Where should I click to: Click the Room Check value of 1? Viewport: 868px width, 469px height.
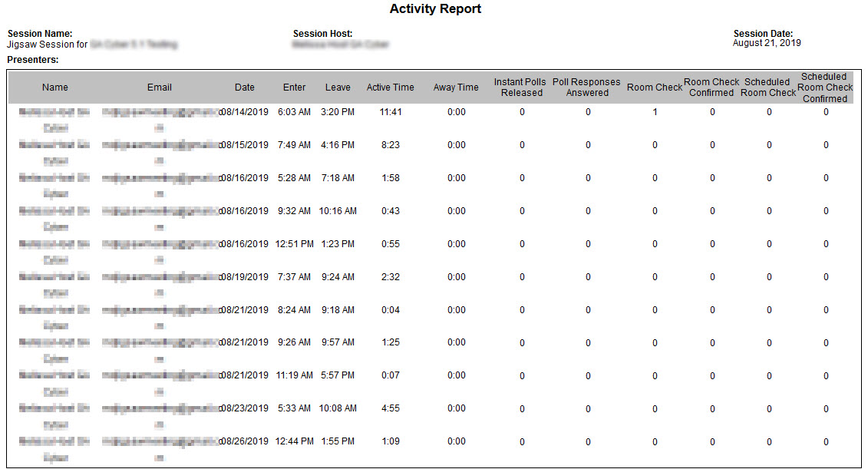(x=655, y=112)
